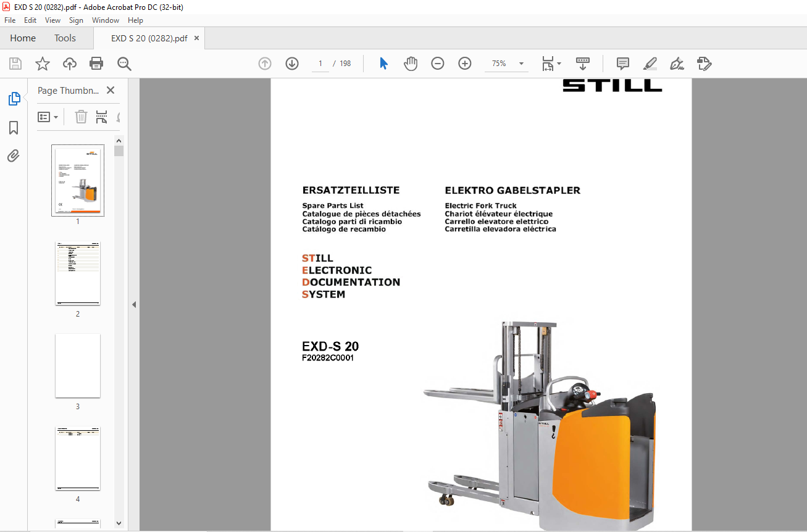Screen dimensions: 807x532
Task: Select page 1 thumbnail
Action: pyautogui.click(x=78, y=181)
